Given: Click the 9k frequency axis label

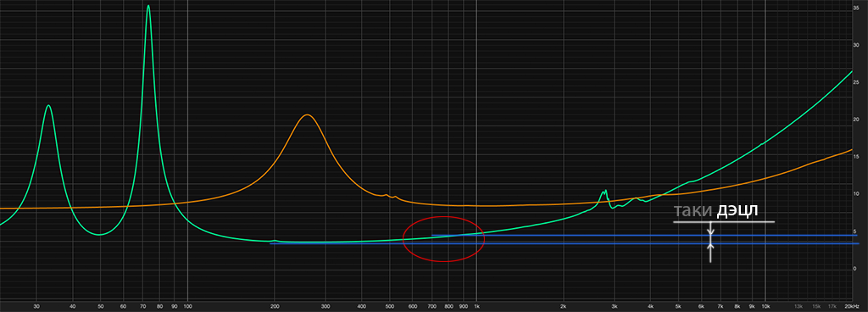Looking at the screenshot, I should (753, 306).
